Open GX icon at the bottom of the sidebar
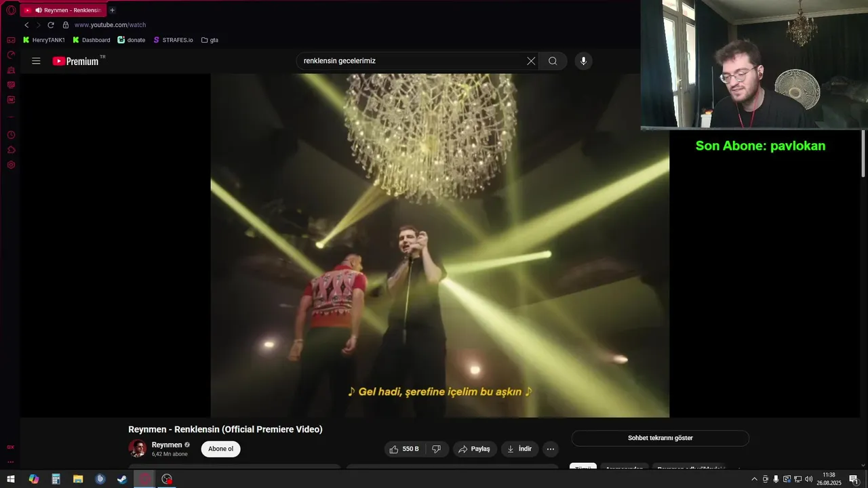The height and width of the screenshot is (488, 868). pos(11,447)
